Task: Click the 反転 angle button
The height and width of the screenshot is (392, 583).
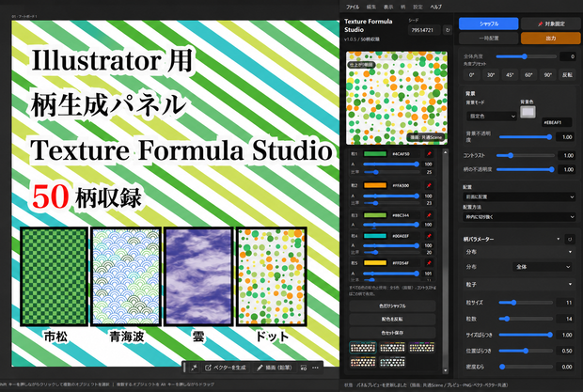Action: [x=567, y=74]
